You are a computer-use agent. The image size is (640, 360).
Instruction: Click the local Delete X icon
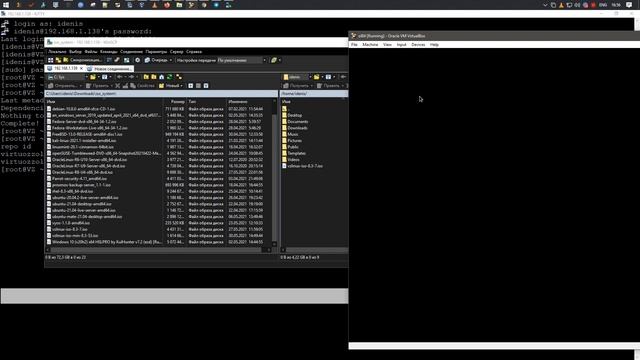pyautogui.click(x=118, y=86)
